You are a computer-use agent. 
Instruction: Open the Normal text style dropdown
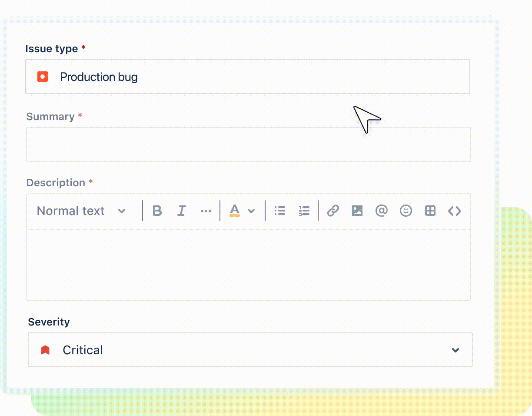point(81,211)
